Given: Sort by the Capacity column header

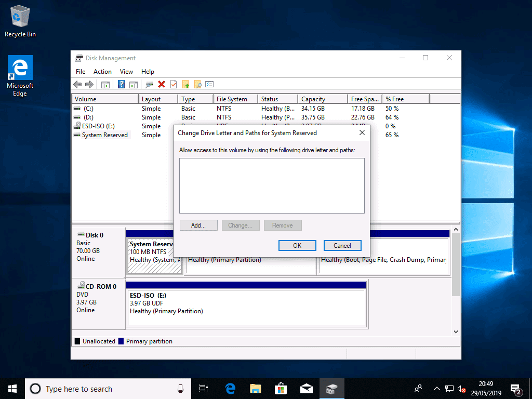Looking at the screenshot, I should click(323, 99).
